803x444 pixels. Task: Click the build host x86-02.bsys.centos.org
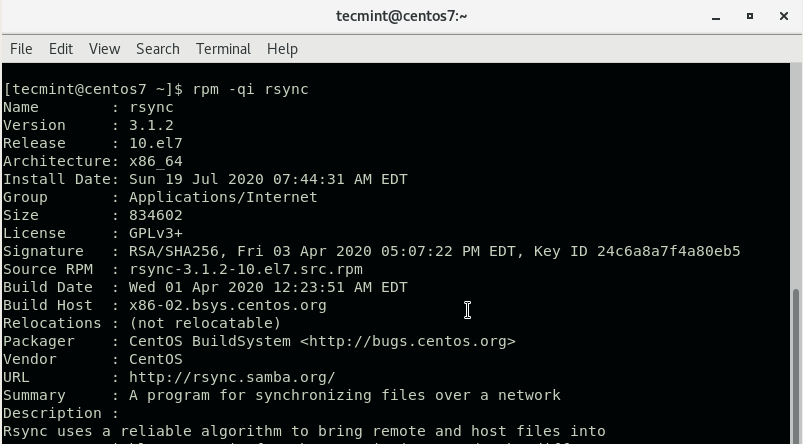(227, 305)
